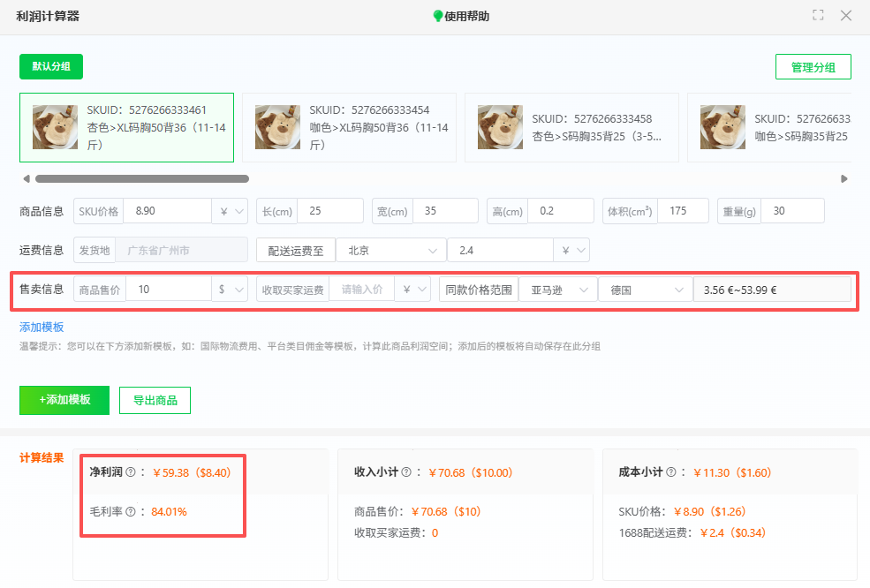The height and width of the screenshot is (588, 870).
Task: Click the 成本小计 info tooltip icon
Action: [673, 472]
